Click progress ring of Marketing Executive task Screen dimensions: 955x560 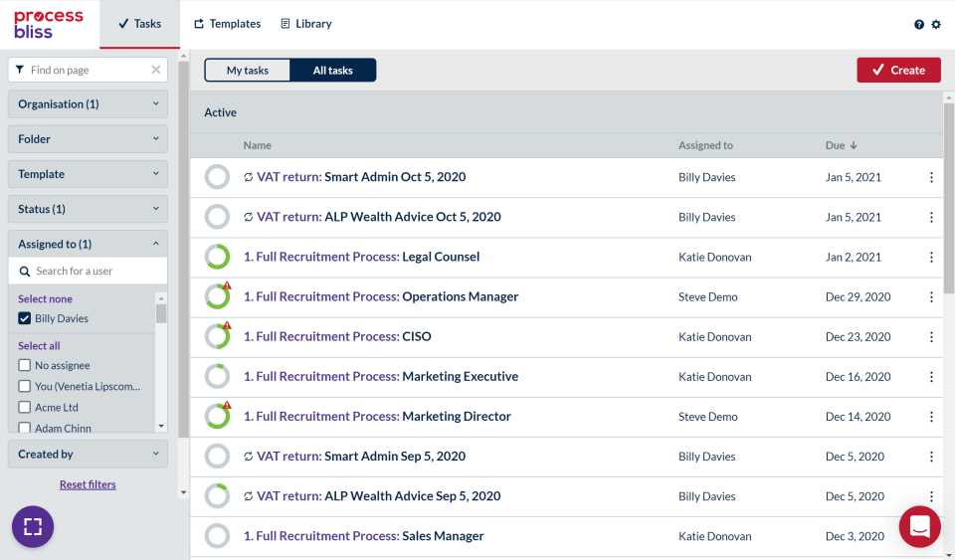217,377
